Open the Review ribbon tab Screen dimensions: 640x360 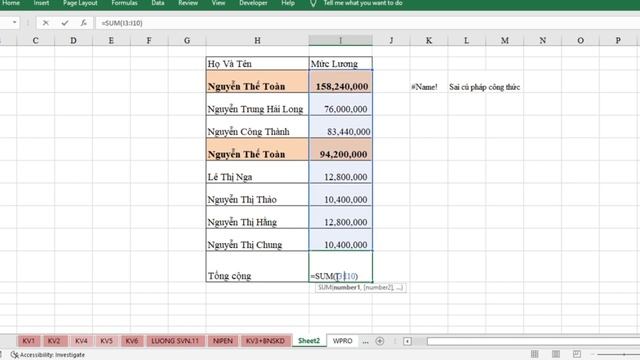coord(188,3)
